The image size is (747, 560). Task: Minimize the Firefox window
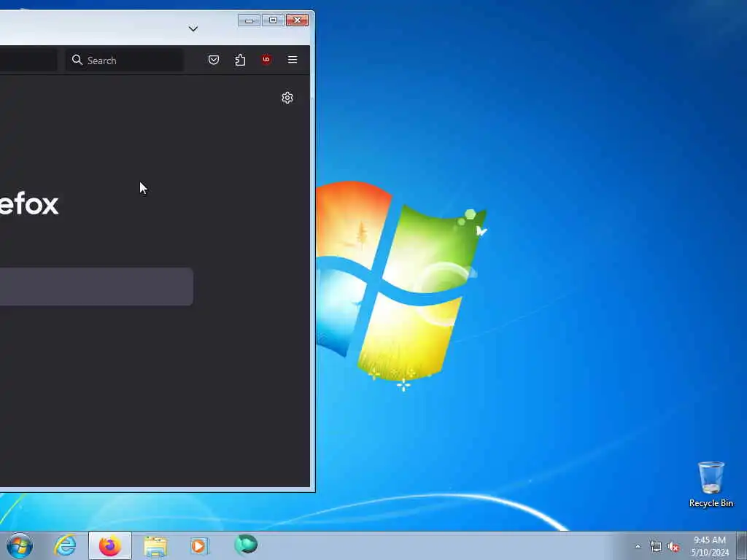[x=249, y=20]
